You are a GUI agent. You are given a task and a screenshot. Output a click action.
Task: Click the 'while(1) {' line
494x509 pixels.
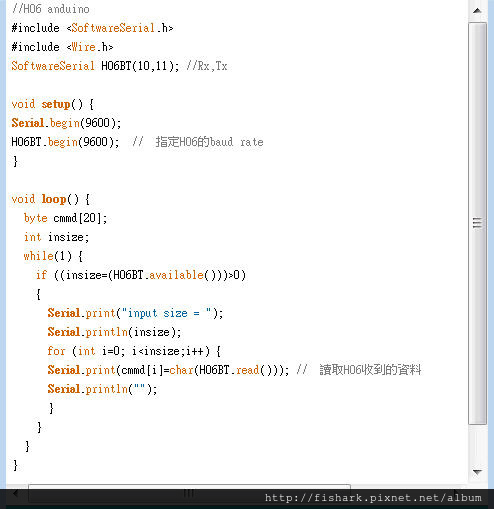(53, 256)
